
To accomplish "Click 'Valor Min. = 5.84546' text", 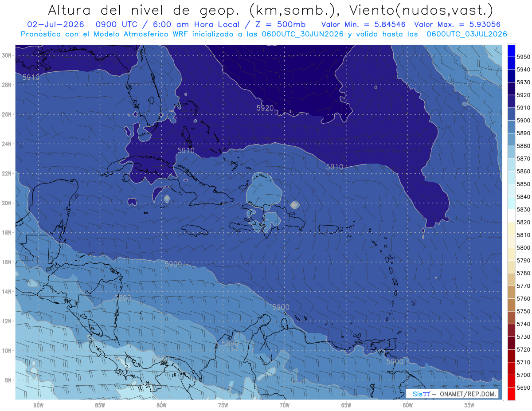I will [364, 24].
